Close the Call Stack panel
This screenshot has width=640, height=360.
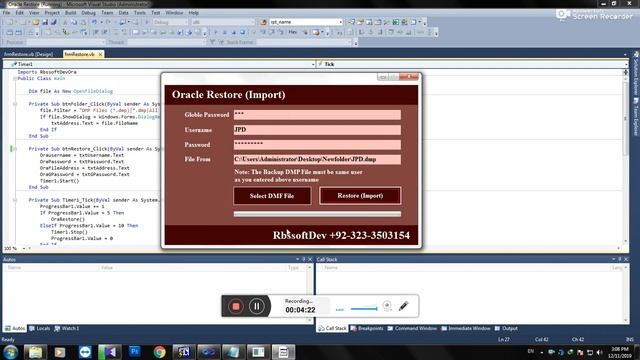click(x=626, y=259)
